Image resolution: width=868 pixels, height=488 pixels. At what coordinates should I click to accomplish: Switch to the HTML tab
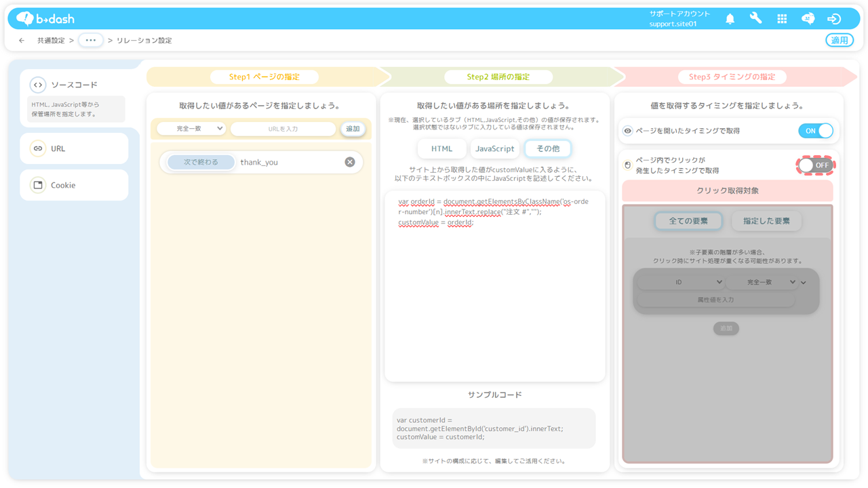coord(442,148)
